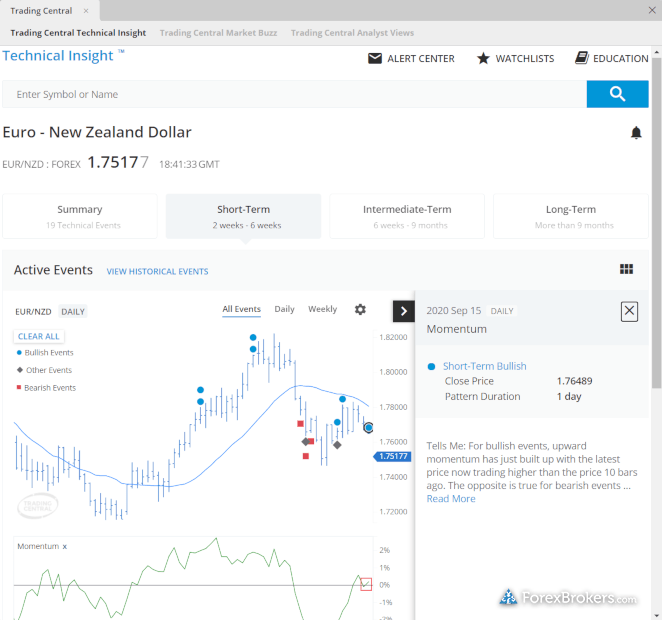The height and width of the screenshot is (620, 662).
Task: Switch to grid view icon in Active Events
Action: coord(626,269)
